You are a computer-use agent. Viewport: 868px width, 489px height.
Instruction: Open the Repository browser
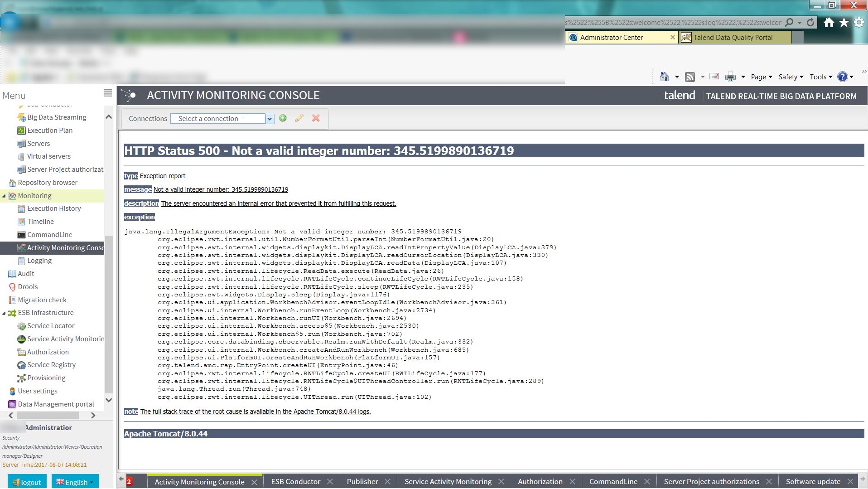[x=48, y=182]
